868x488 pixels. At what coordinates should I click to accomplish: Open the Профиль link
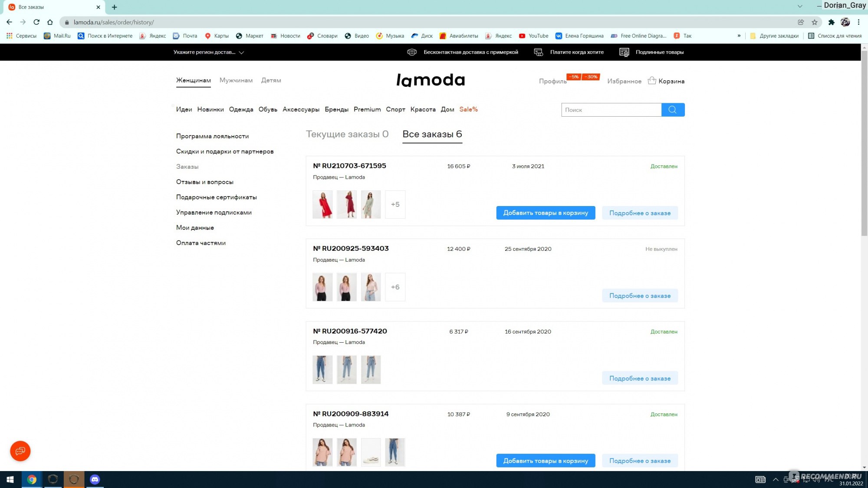pyautogui.click(x=553, y=81)
